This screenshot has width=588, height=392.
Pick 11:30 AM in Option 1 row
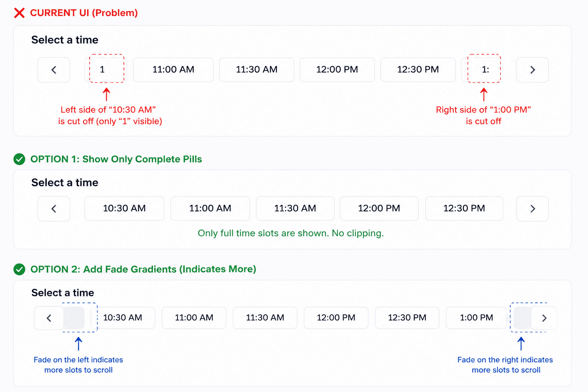click(x=295, y=209)
